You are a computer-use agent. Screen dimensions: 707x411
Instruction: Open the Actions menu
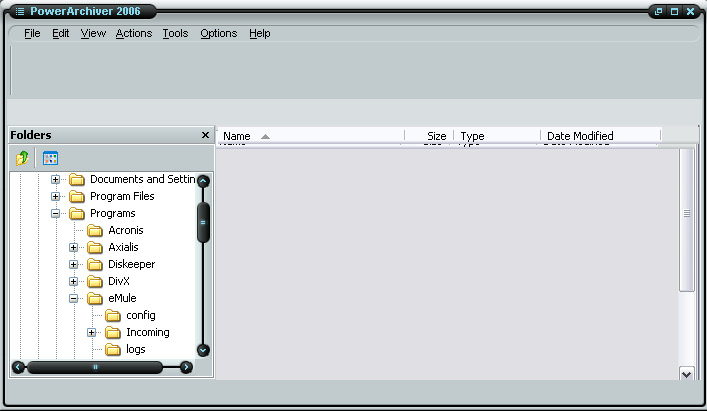coord(133,33)
